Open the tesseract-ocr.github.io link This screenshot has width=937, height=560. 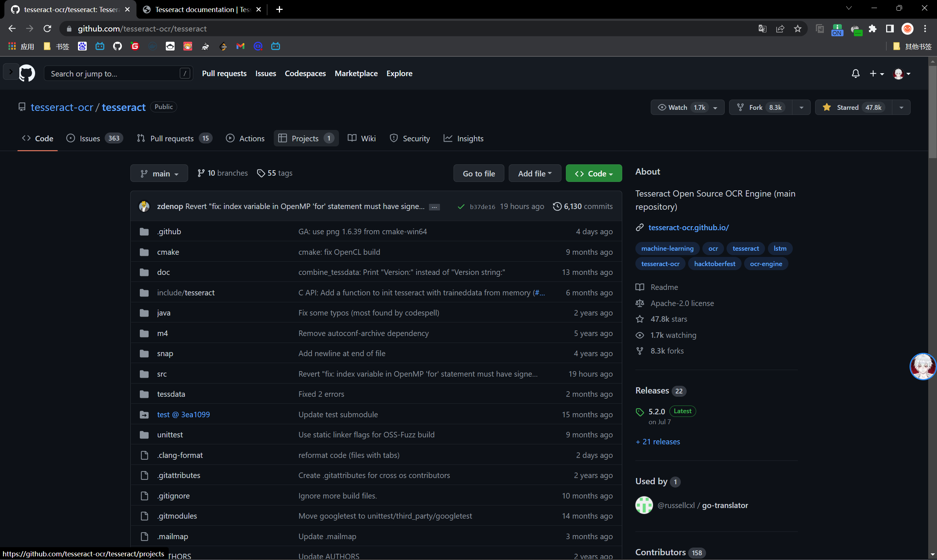pos(688,228)
